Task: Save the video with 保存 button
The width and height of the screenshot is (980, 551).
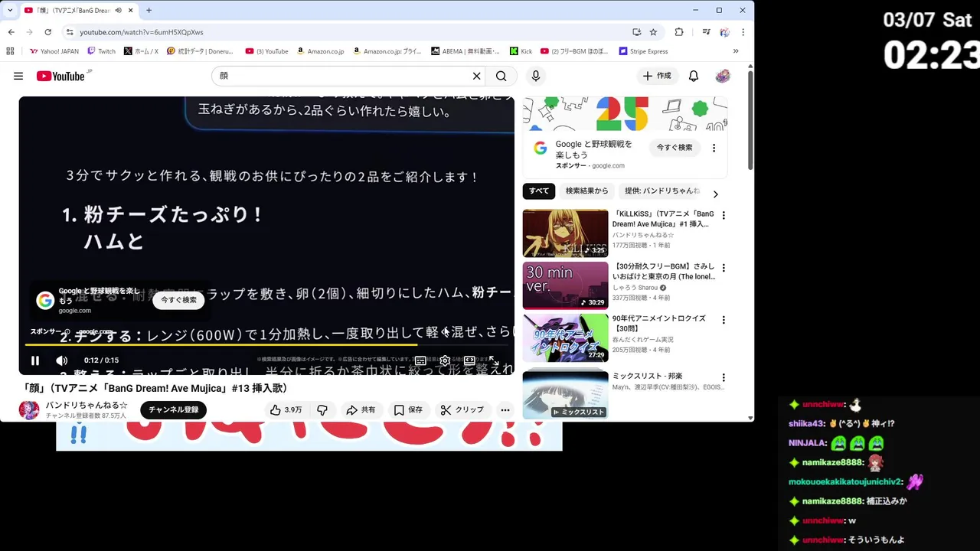Action: click(x=408, y=409)
